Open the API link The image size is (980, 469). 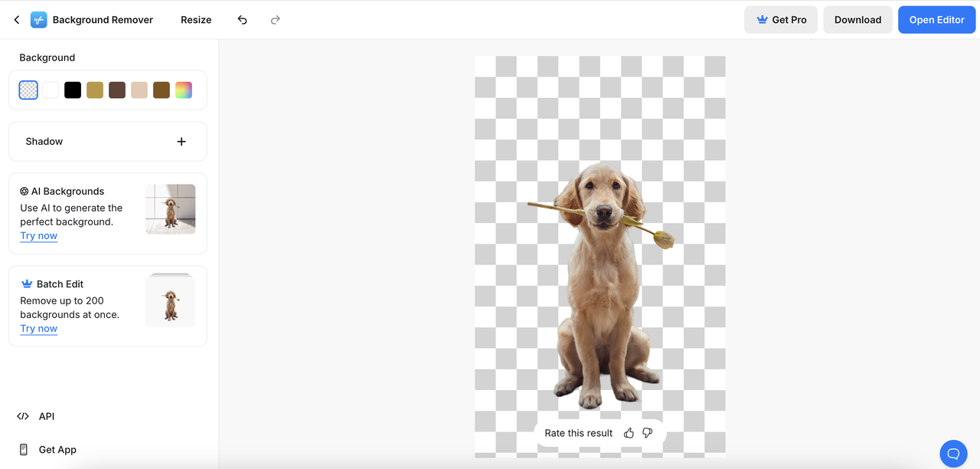pos(47,416)
